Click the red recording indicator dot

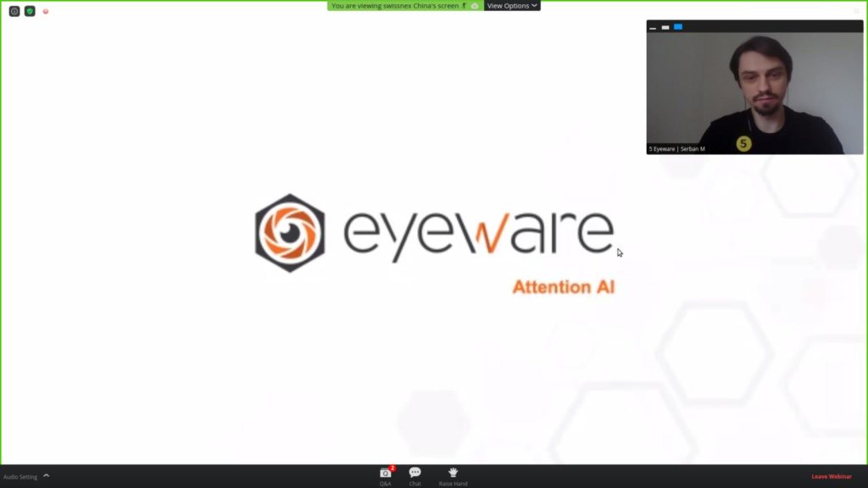[x=46, y=11]
